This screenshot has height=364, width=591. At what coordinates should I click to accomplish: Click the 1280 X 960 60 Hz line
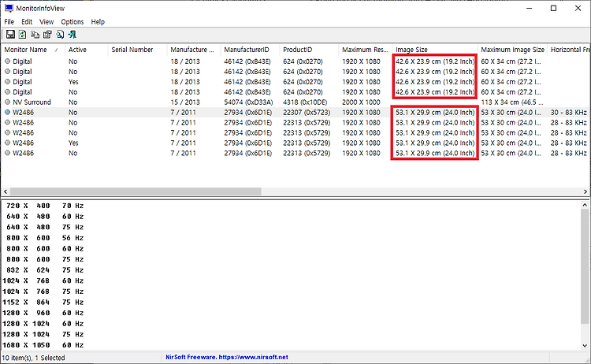[x=43, y=313]
